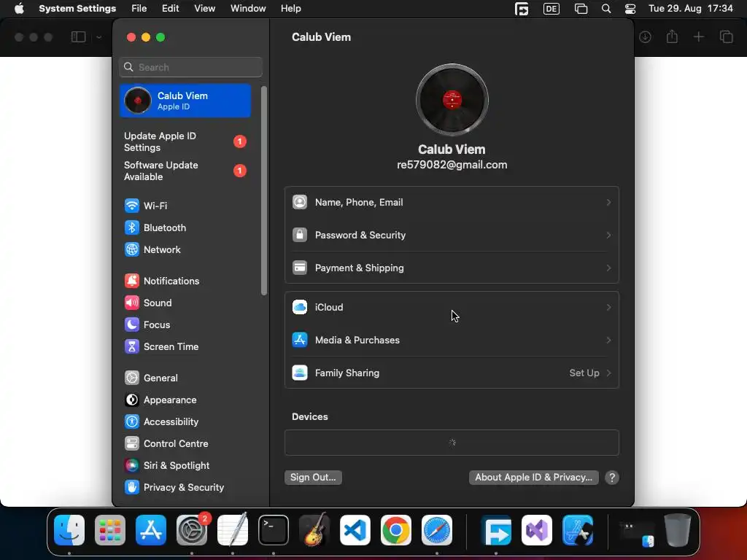Image resolution: width=747 pixels, height=560 pixels.
Task: Select Calub Viem Apple ID sidebar entry
Action: pyautogui.click(x=185, y=101)
